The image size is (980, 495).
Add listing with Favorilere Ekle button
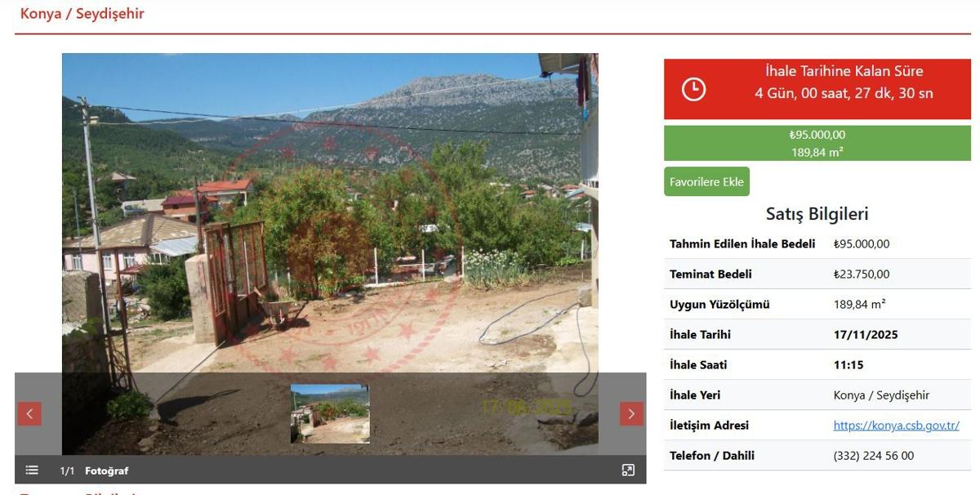(706, 181)
